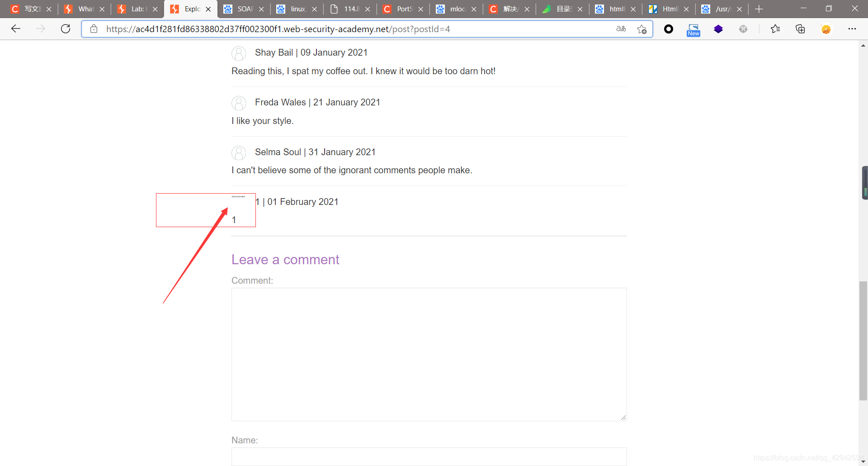The width and height of the screenshot is (868, 466).
Task: Click the comment starting with Reading this
Action: tap(363, 71)
